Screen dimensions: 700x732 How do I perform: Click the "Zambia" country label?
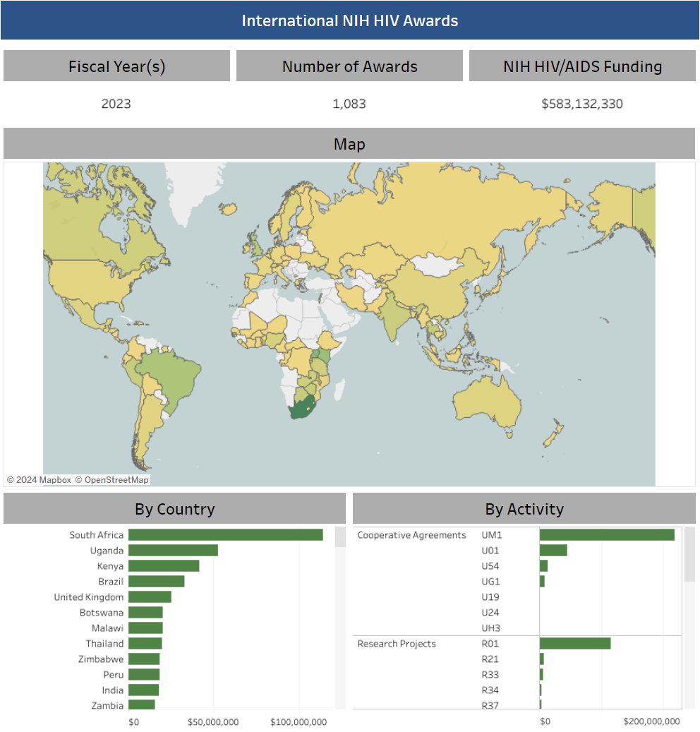pos(107,705)
